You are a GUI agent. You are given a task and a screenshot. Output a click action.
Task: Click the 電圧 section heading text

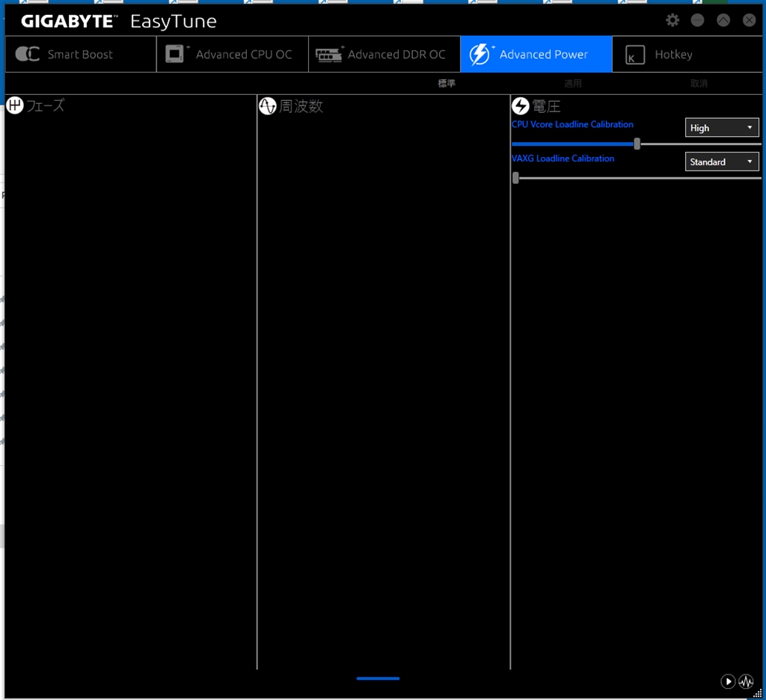pyautogui.click(x=546, y=106)
